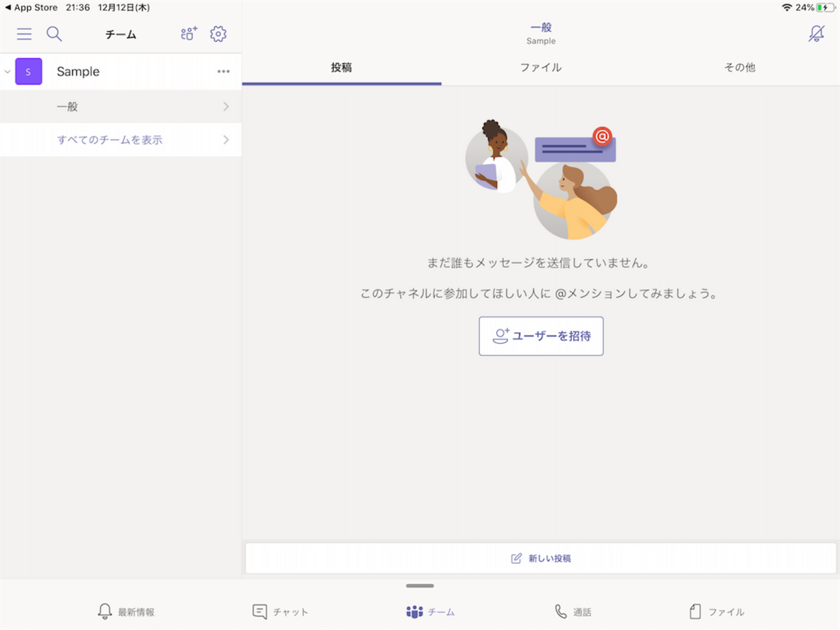This screenshot has width=840, height=630.
Task: Tap the チーム panel title
Action: coord(121,34)
